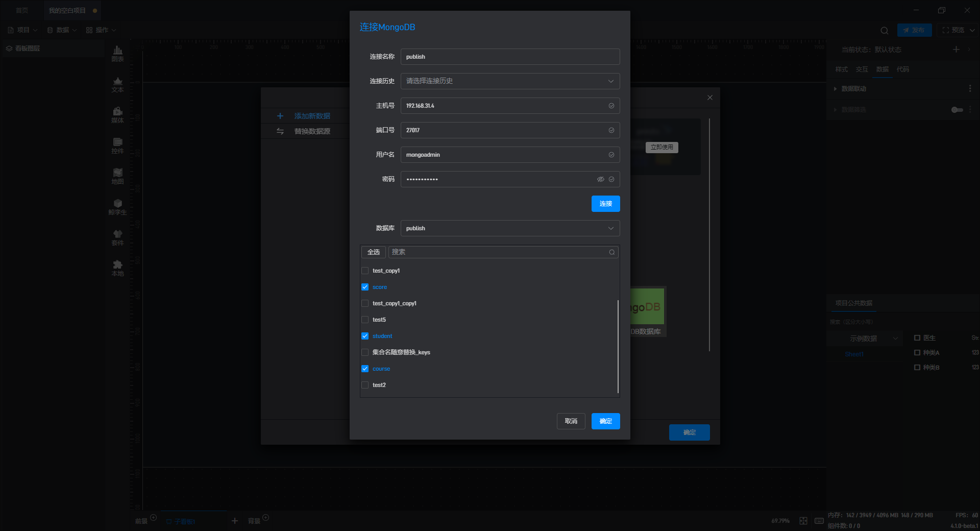Click the add board plus icon at bottom
This screenshot has height=531, width=980.
(x=235, y=521)
